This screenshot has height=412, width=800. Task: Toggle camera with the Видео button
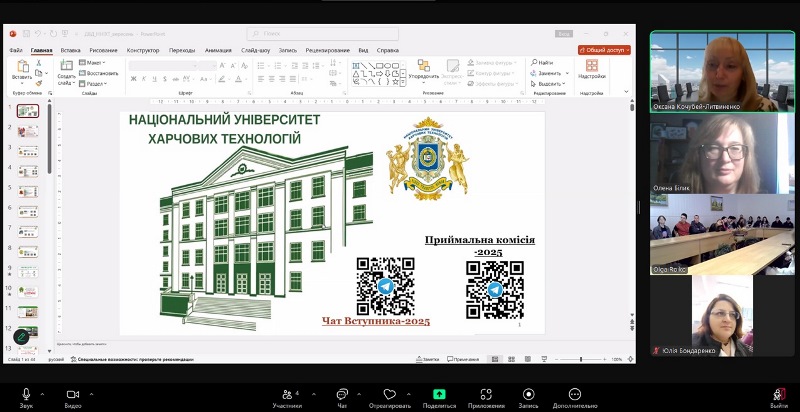pyautogui.click(x=73, y=395)
